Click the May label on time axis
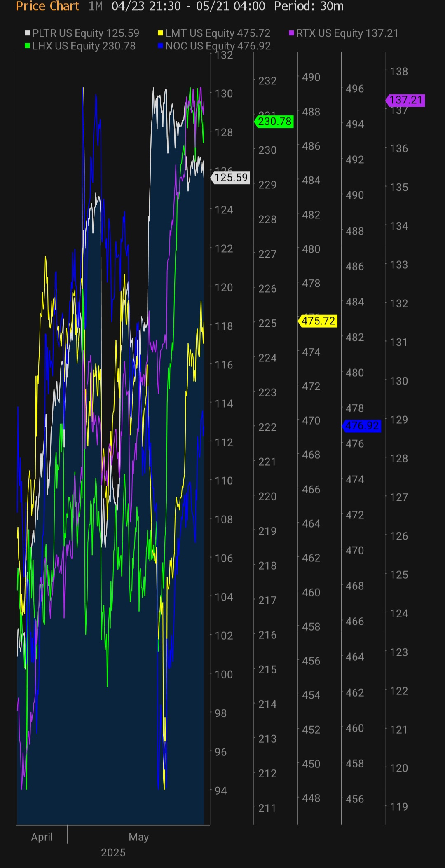Screen dimensions: 445x868 (x=138, y=837)
